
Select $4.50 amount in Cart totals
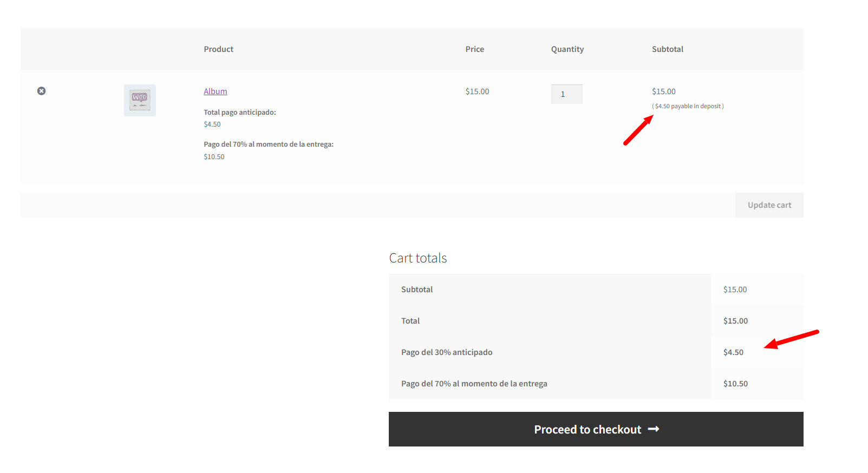[x=733, y=352]
